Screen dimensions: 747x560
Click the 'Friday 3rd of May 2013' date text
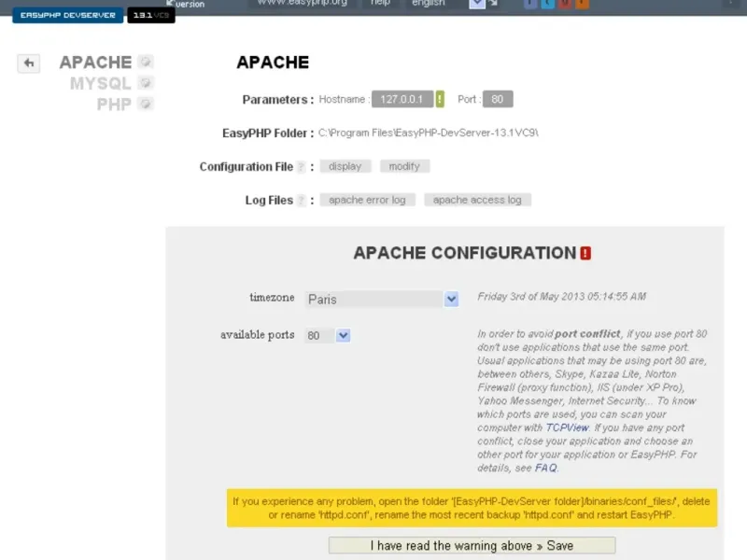coord(562,297)
